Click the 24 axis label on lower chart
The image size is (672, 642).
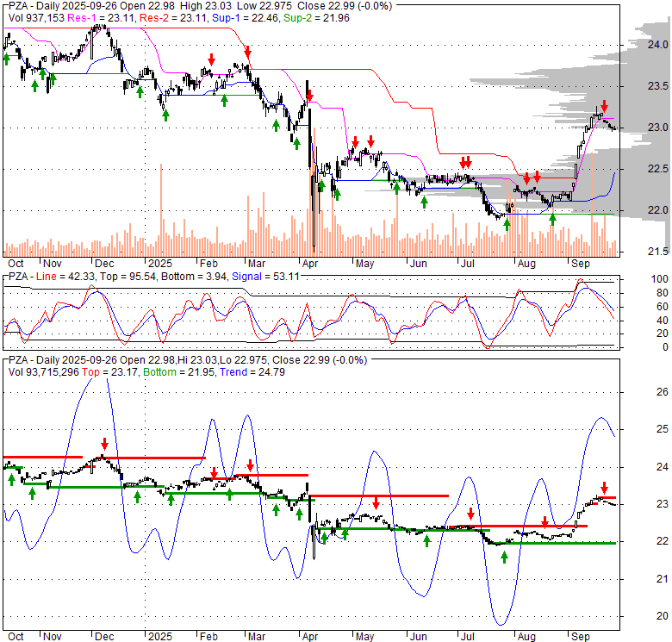663,467
